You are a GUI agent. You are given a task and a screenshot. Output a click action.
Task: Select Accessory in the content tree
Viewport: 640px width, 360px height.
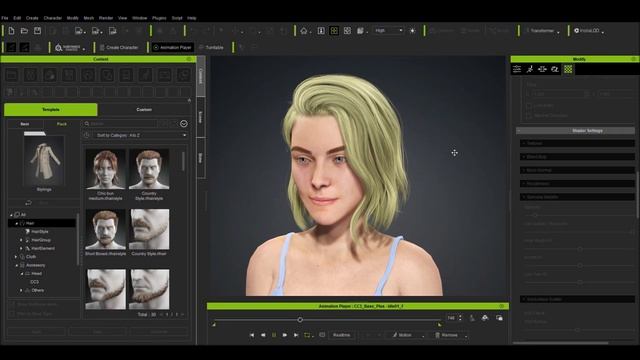[x=36, y=265]
